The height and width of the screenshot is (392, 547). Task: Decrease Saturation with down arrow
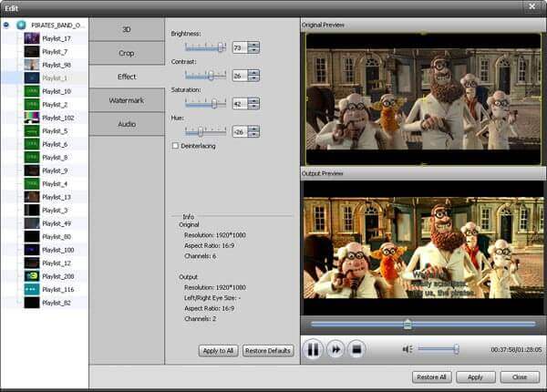click(253, 107)
